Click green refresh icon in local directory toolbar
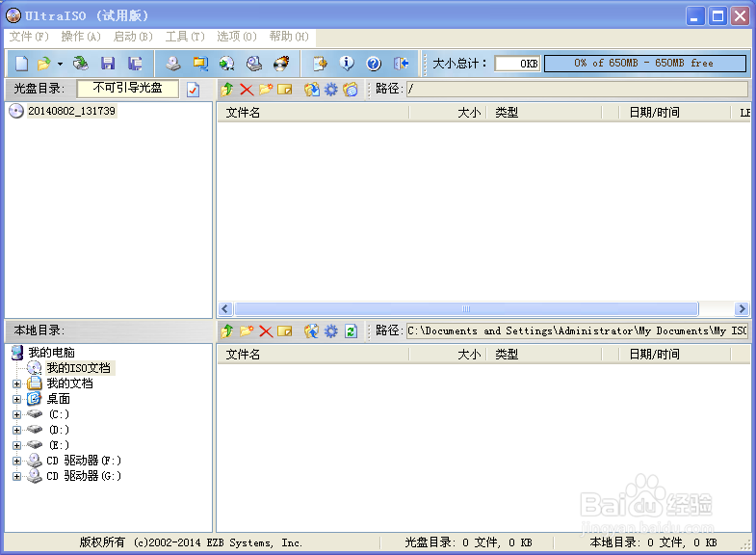The width and height of the screenshot is (756, 555). click(351, 331)
